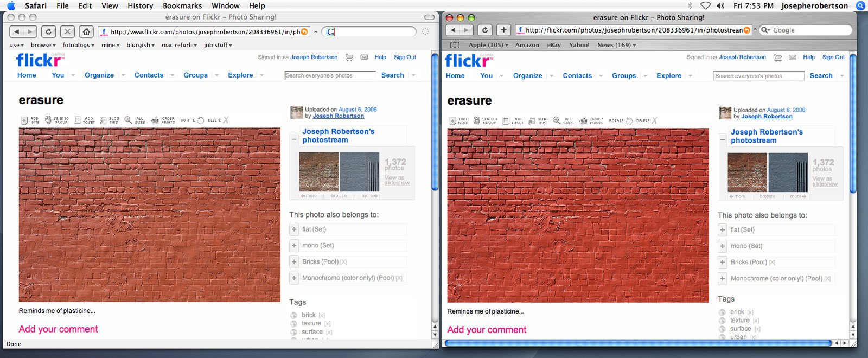The width and height of the screenshot is (868, 358).
Task: Open All Sizes magnifier in left window
Action: pos(128,120)
